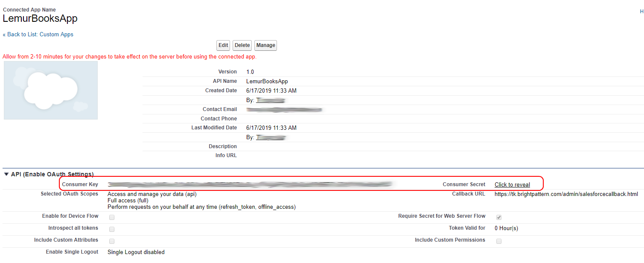Click the Delete button
Viewport: 644px width, 263px height.
242,45
